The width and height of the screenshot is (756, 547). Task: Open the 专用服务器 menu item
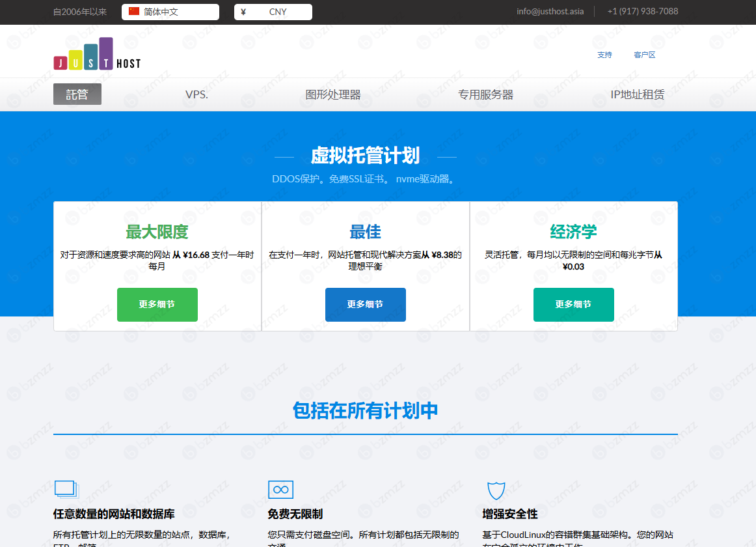point(485,94)
